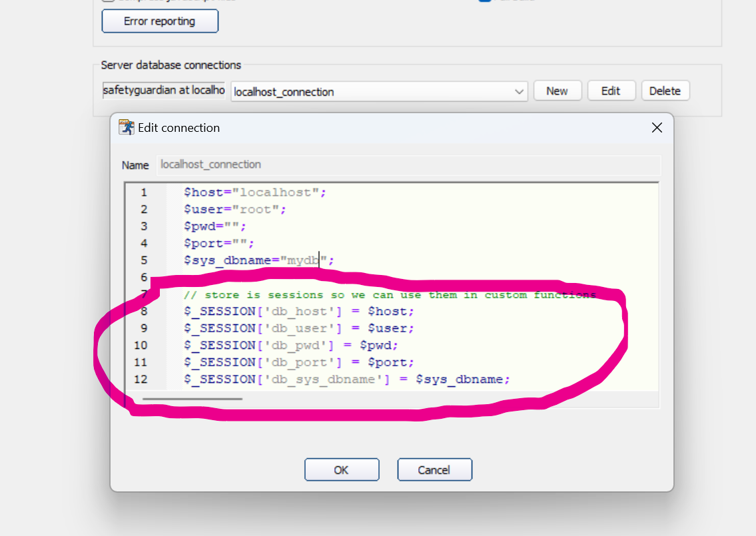Click the $_SESSION['db_sys_dbname'] code line

(x=346, y=380)
